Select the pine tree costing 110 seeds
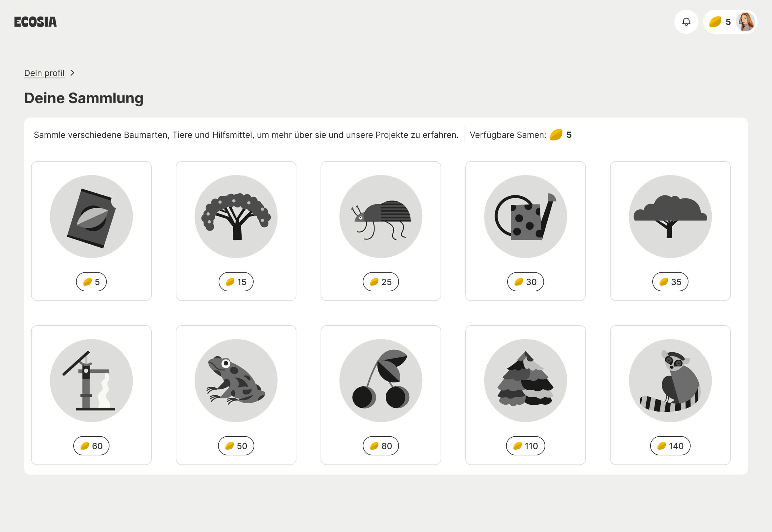 pos(526,380)
